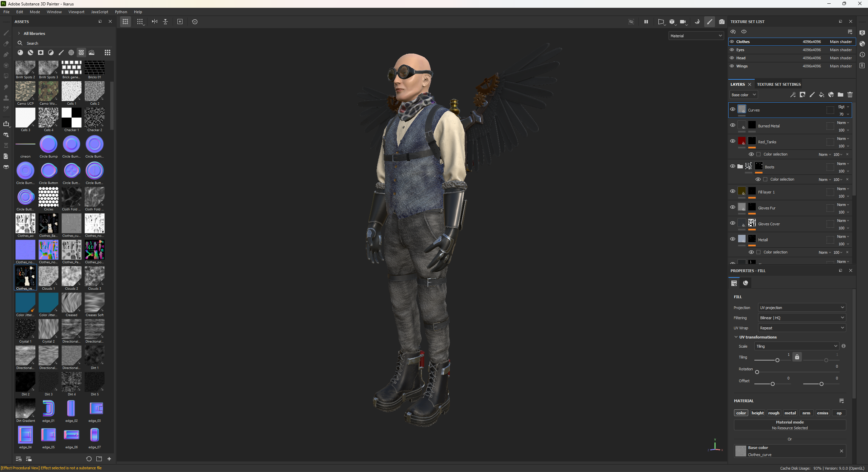Create a new folder in the Layers panel

click(840, 95)
